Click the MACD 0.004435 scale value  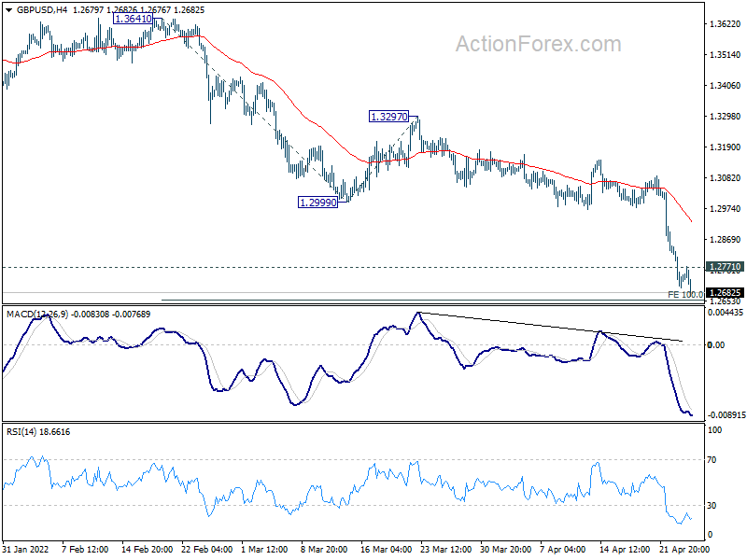[726, 313]
